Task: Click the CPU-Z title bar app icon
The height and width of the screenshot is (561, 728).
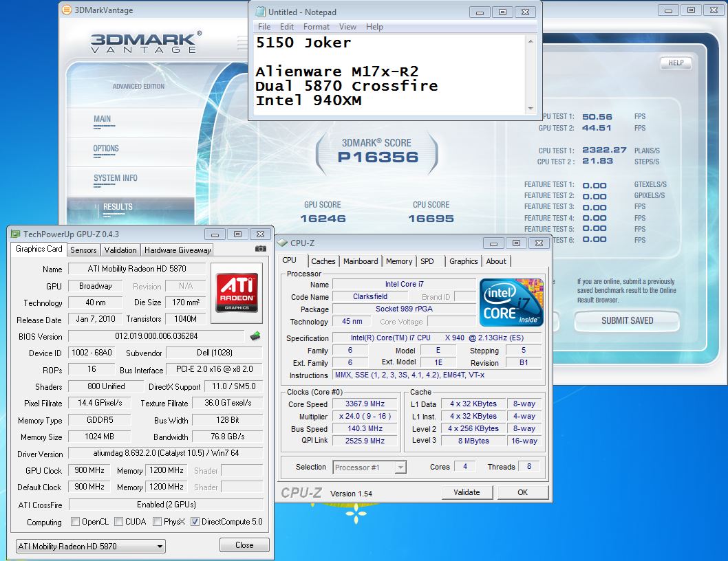Action: coord(282,243)
